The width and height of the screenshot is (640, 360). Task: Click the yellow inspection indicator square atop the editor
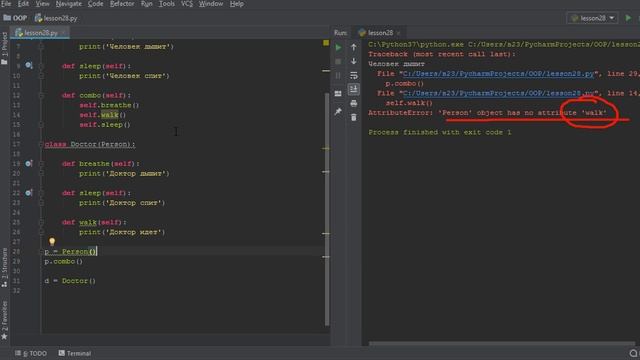click(x=326, y=43)
